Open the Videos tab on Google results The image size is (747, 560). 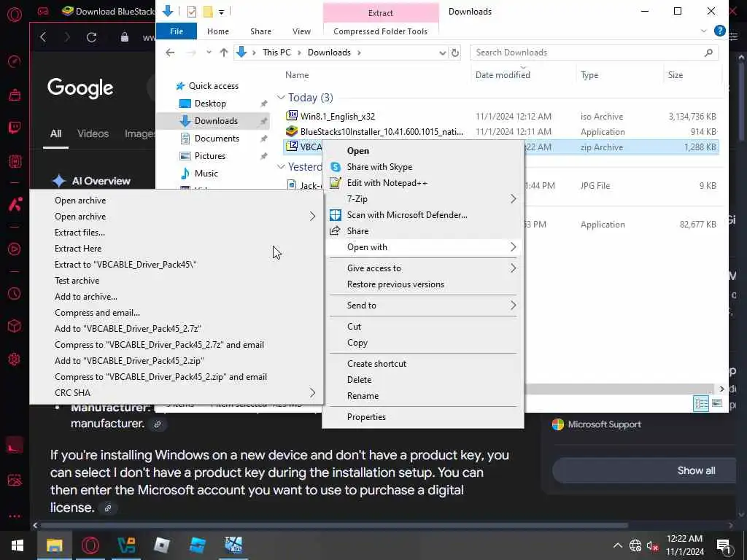pos(93,134)
